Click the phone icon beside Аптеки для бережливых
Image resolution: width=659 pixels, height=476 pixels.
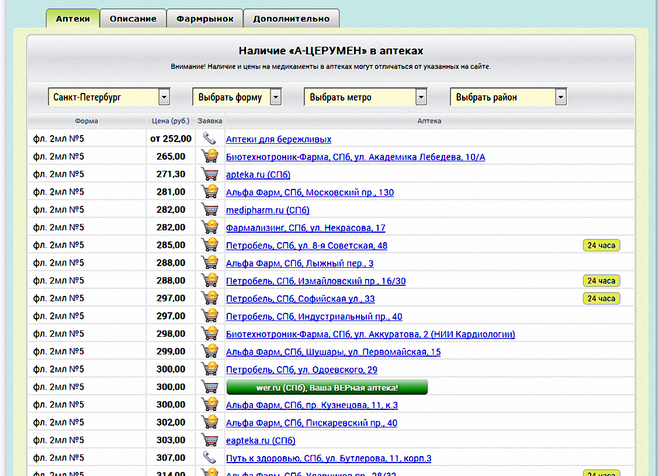(210, 139)
